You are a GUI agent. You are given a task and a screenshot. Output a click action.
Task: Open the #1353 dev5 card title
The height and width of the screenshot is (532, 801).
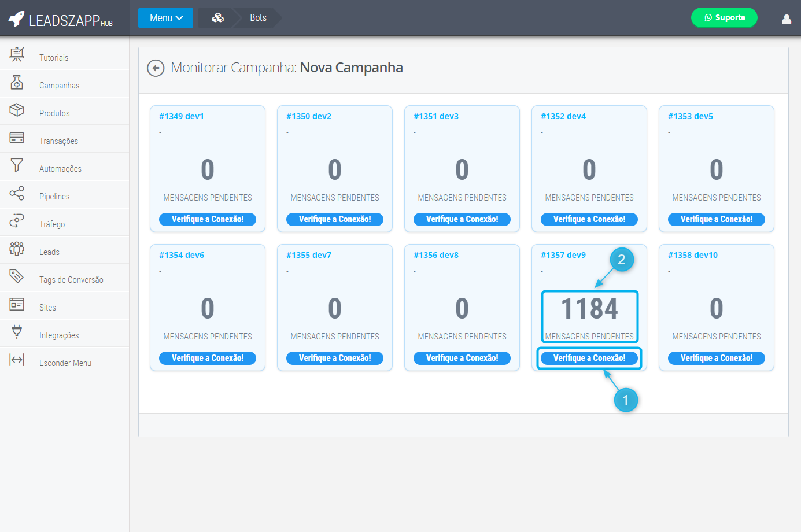690,116
